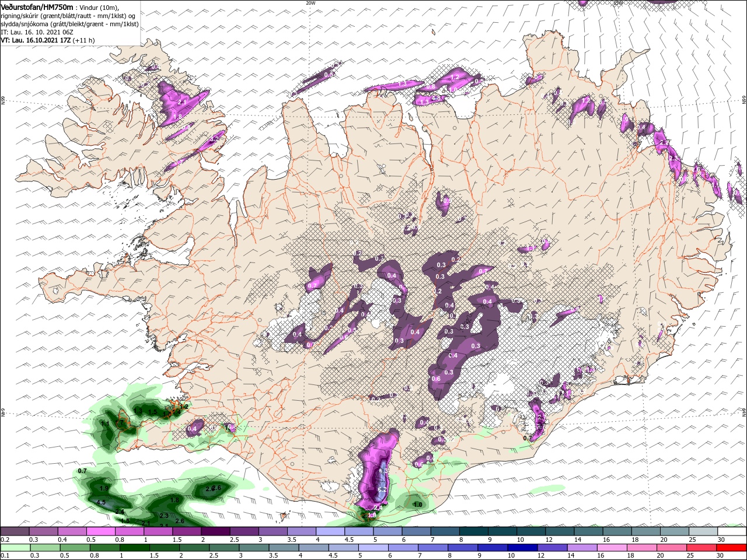Pick pink snow swatch between 0.5 and 0.8

point(101,531)
